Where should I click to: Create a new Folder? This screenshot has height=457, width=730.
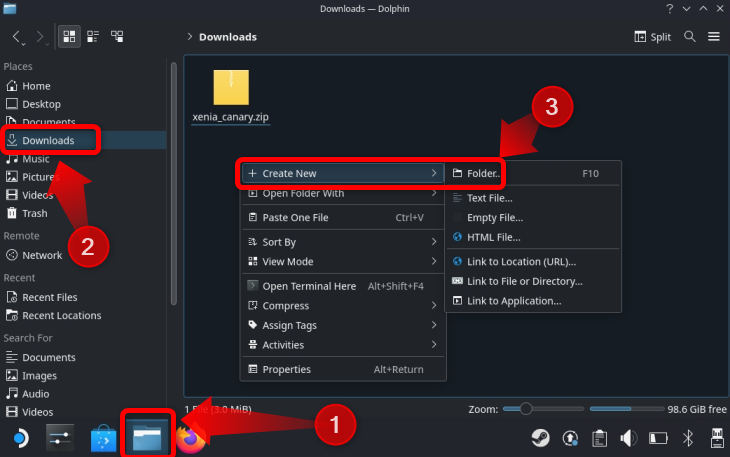pos(533,173)
